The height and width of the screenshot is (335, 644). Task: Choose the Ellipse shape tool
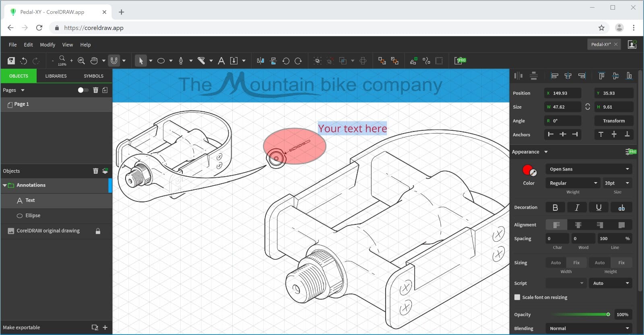tap(161, 61)
